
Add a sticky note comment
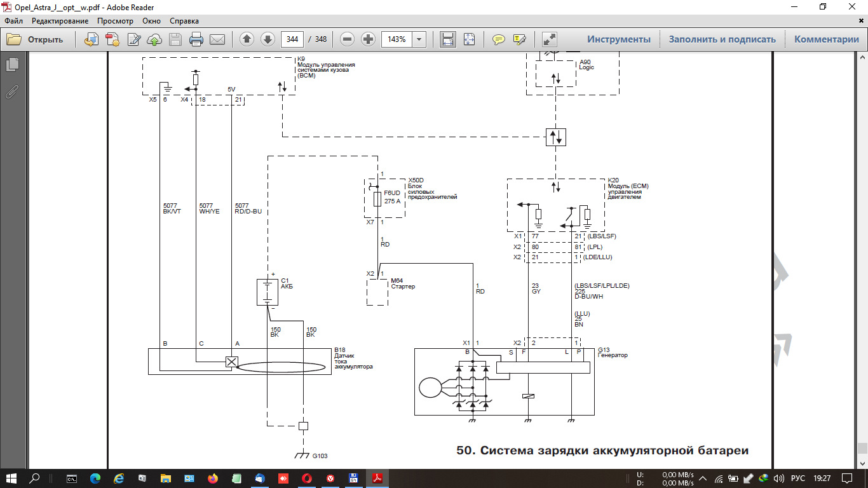click(x=499, y=39)
